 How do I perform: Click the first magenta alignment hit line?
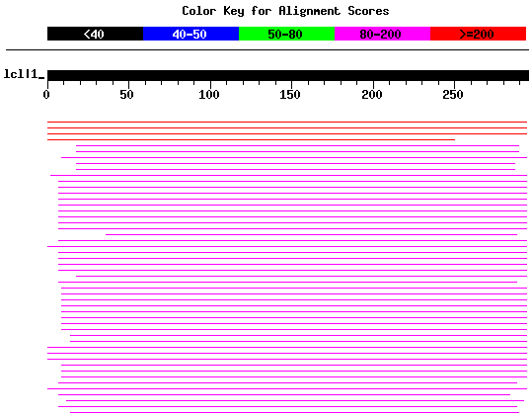[297, 145]
